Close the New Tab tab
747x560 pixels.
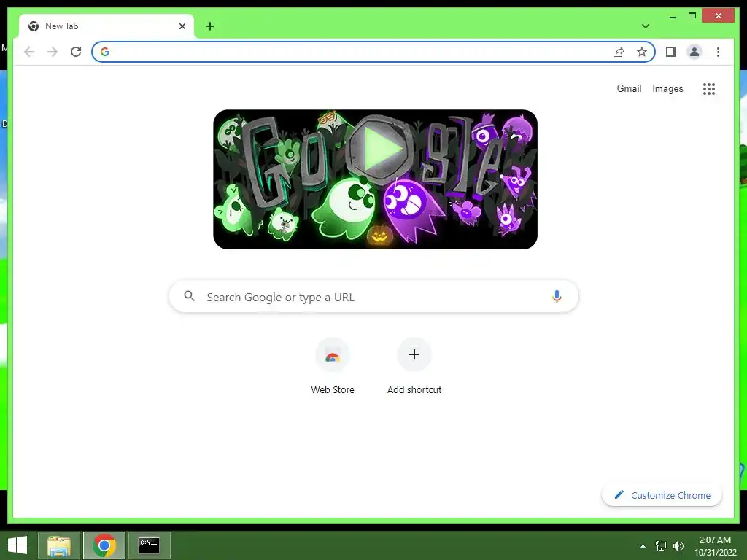[182, 26]
